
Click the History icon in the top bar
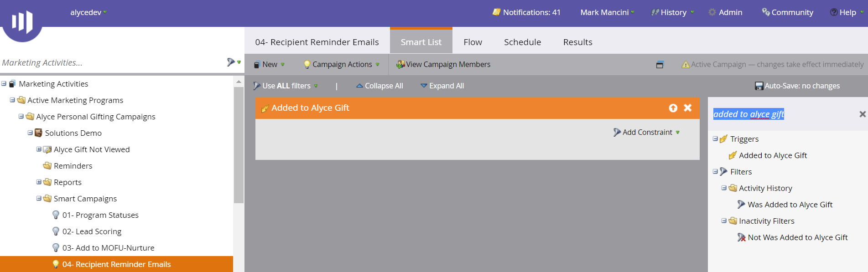pos(655,12)
